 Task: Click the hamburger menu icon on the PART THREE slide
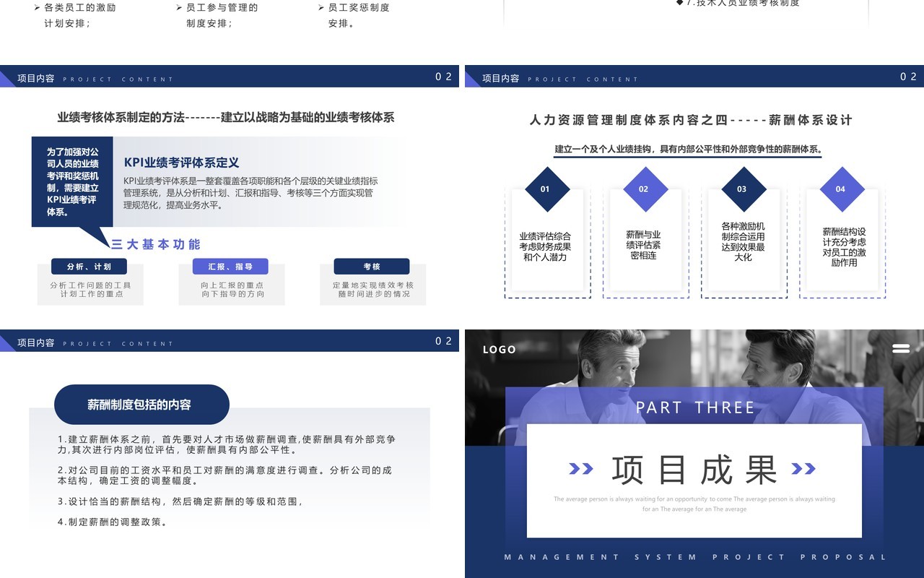pos(901,348)
